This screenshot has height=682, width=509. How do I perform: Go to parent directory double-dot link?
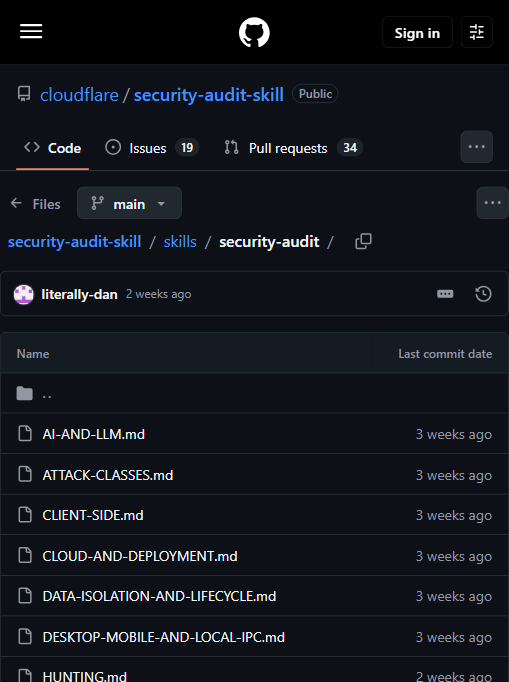tap(47, 394)
